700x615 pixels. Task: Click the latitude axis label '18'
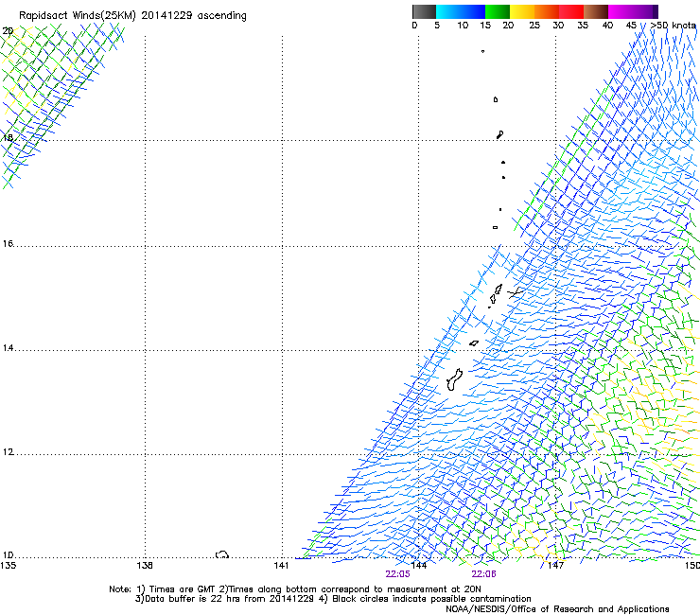pos(8,137)
